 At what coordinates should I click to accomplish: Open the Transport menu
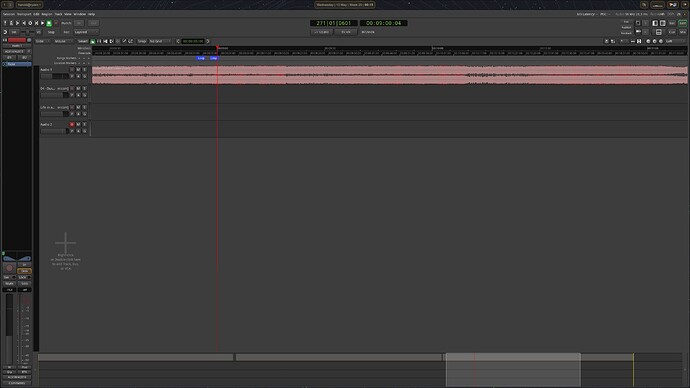click(x=24, y=14)
